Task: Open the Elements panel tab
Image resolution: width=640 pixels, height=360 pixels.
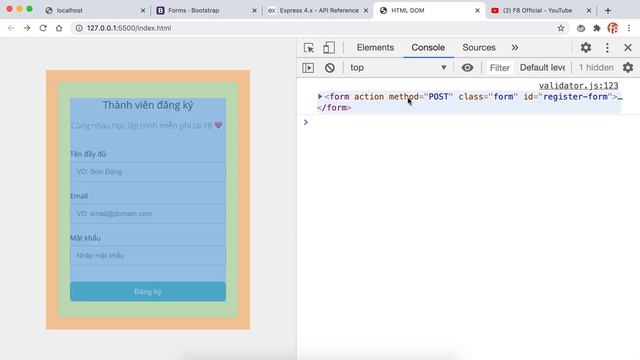Action: coord(375,47)
